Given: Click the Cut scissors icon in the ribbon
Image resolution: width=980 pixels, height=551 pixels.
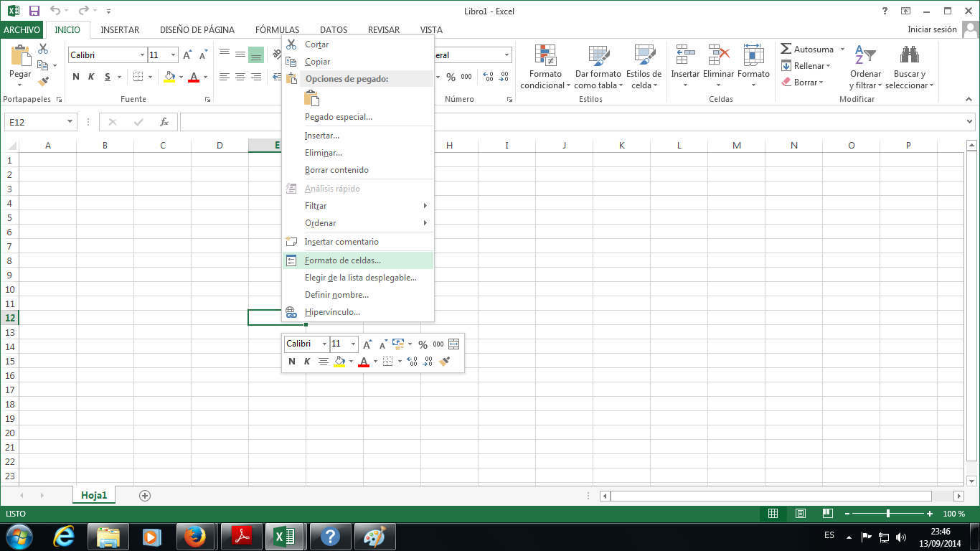Looking at the screenshot, I should tap(43, 49).
